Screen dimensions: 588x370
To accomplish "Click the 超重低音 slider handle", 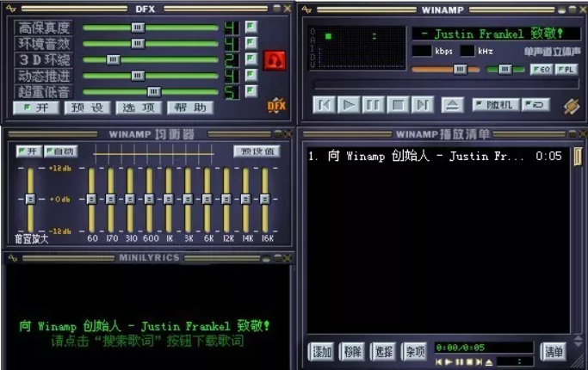I will tap(154, 91).
